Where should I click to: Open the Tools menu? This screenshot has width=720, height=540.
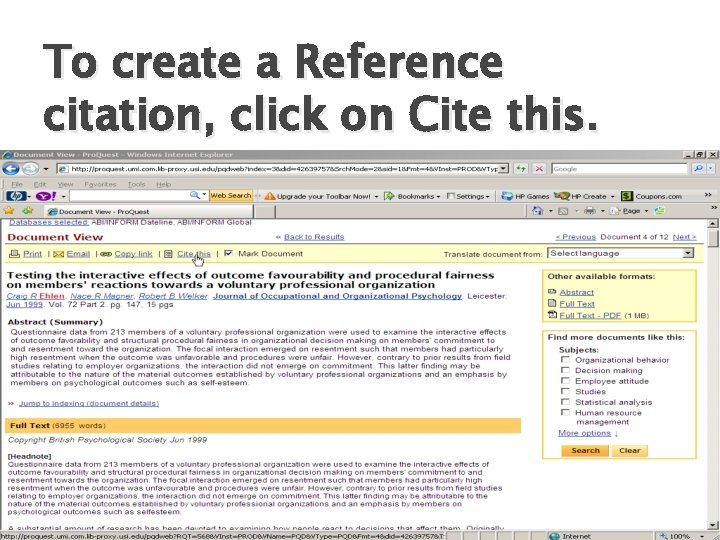tap(136, 184)
